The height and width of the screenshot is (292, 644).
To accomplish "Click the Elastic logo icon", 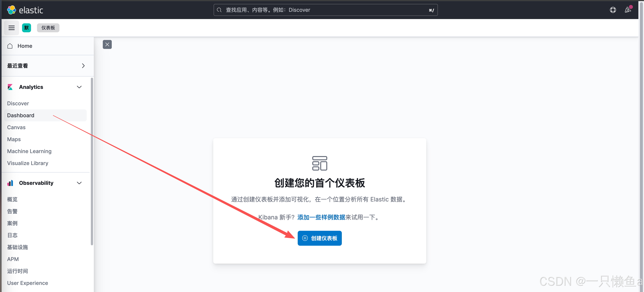I will [x=12, y=10].
